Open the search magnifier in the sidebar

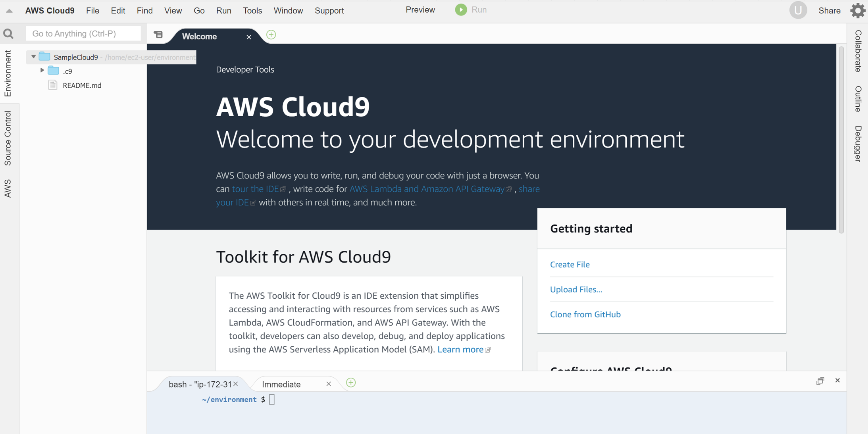click(8, 33)
